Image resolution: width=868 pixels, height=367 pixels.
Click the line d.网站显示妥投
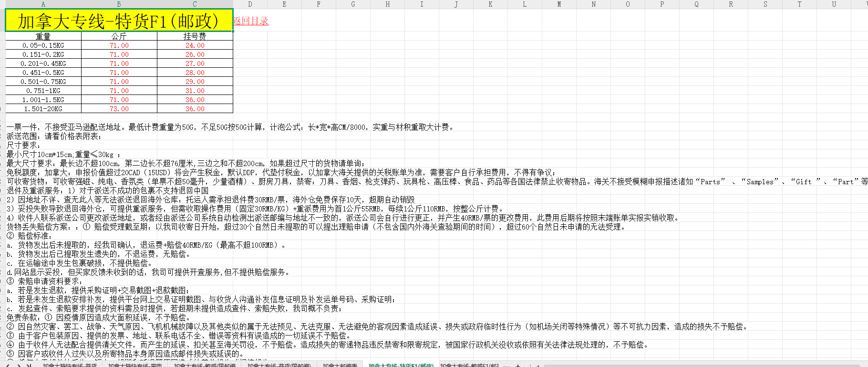coord(148,272)
